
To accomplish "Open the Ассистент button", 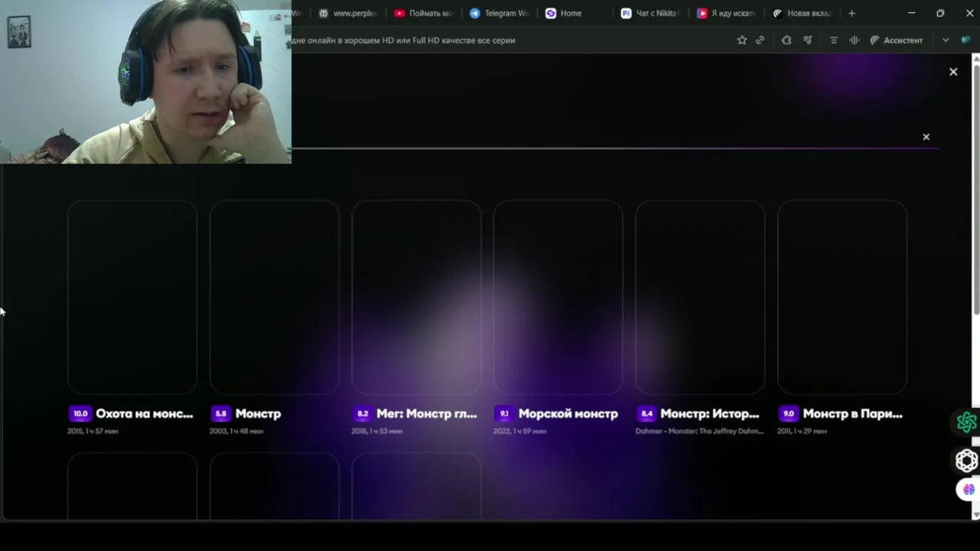I will click(x=897, y=40).
